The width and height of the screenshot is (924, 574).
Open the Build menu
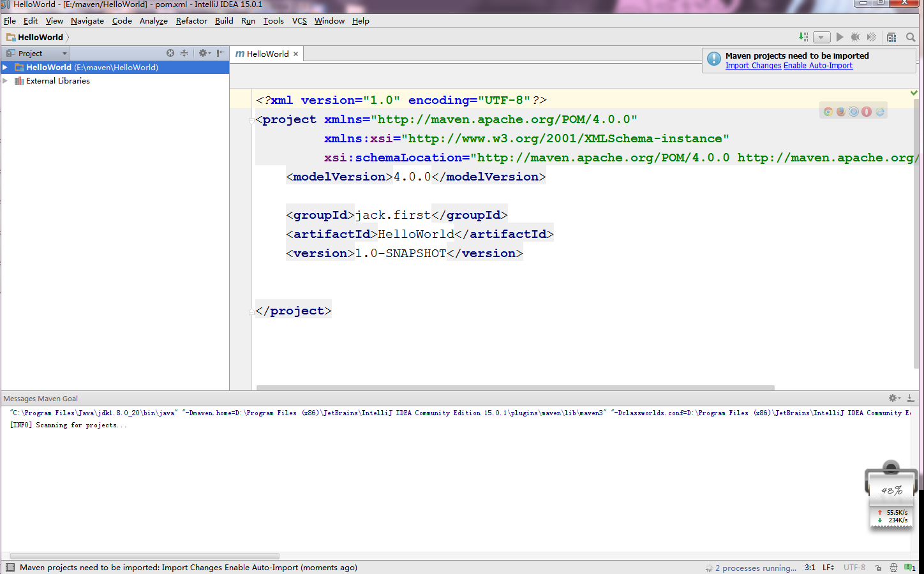224,21
